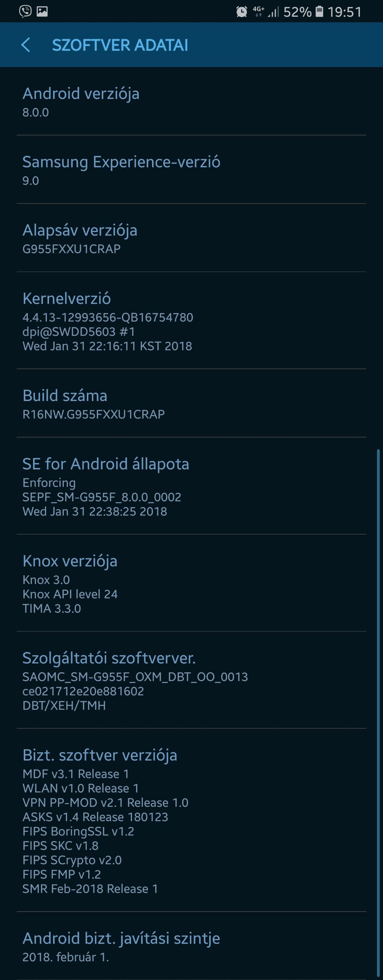Image resolution: width=383 pixels, height=980 pixels.
Task: Open the Bizt. szoftver verziója item
Action: tap(191, 820)
